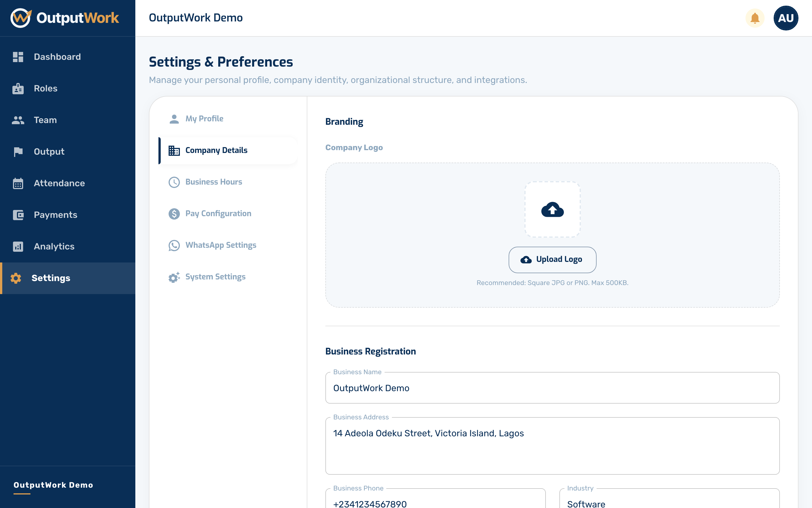Click the WhatsApp Settings chat icon

[x=174, y=245]
